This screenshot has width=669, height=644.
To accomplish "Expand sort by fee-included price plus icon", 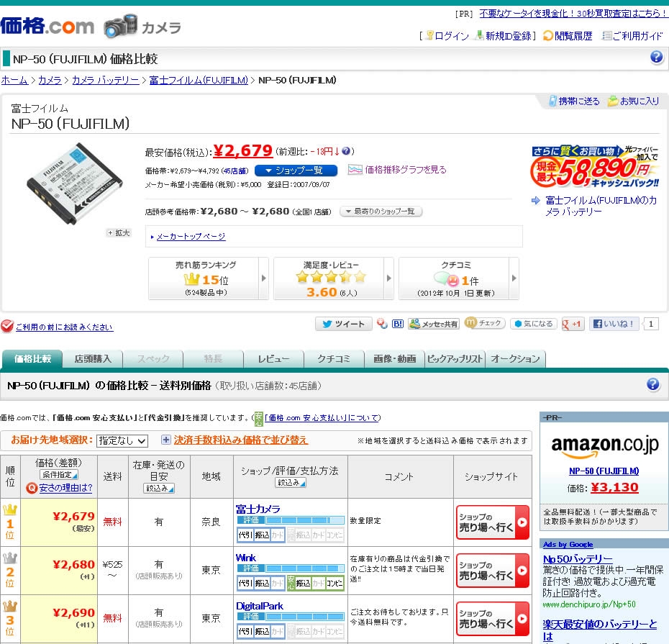I will [166, 440].
